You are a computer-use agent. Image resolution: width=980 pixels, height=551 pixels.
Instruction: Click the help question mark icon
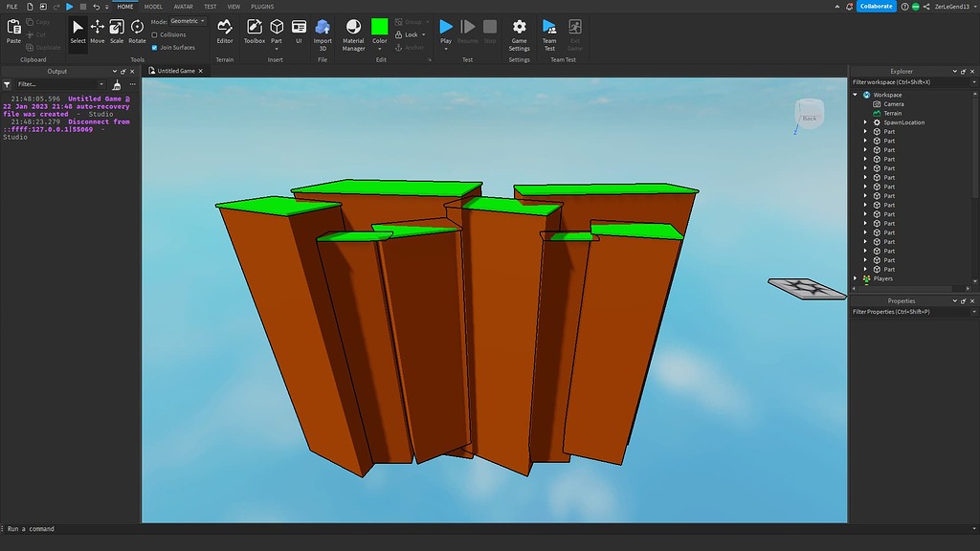(904, 7)
